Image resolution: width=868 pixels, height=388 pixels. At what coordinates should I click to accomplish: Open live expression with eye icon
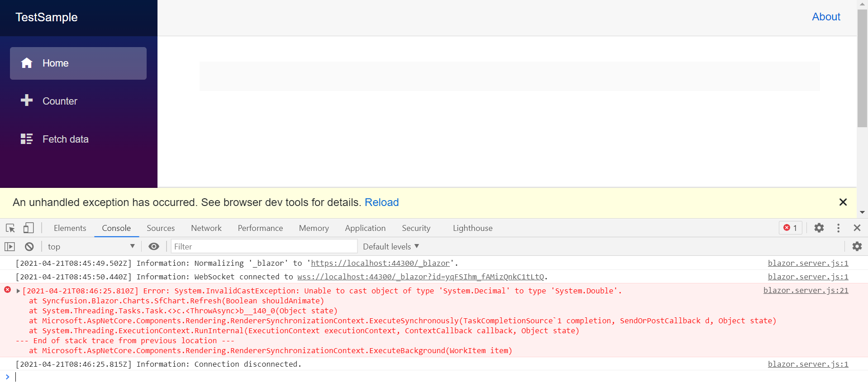(154, 247)
